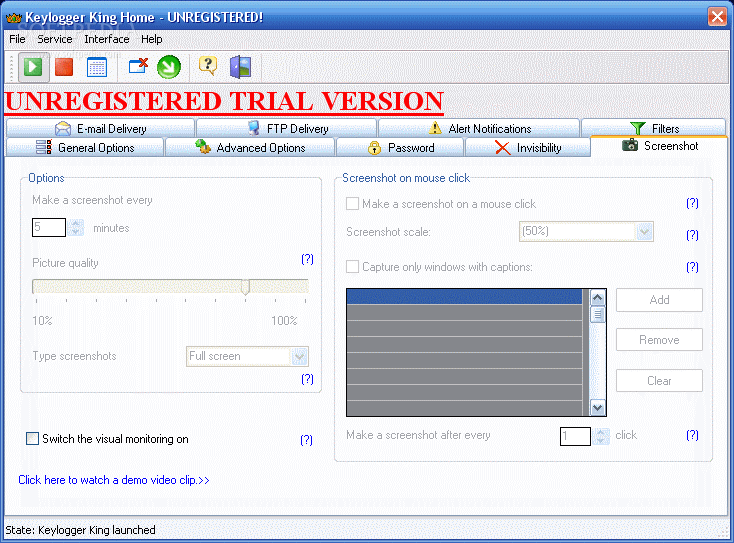Open help link for mouse click screenshot
Screen dimensions: 734x543
click(692, 203)
